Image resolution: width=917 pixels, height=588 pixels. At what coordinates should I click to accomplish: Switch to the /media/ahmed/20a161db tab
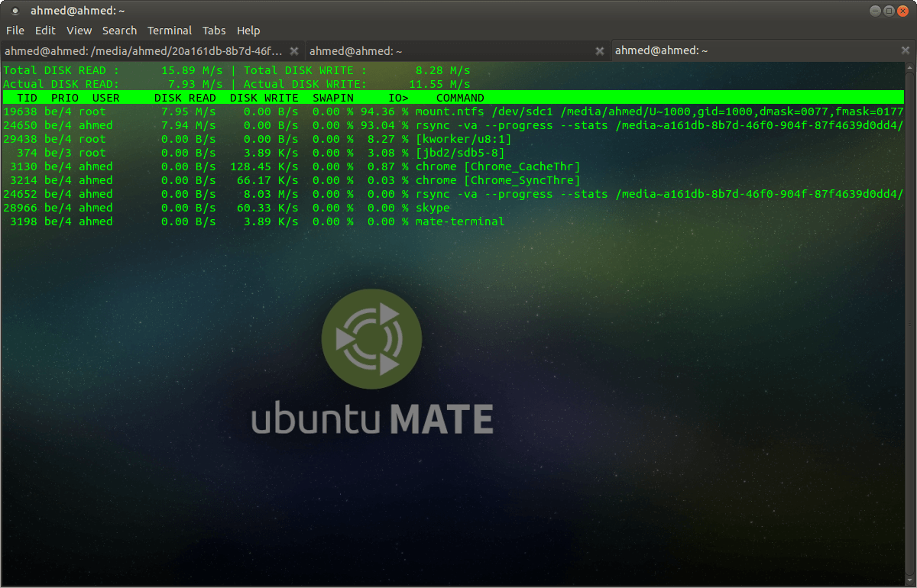pos(153,51)
